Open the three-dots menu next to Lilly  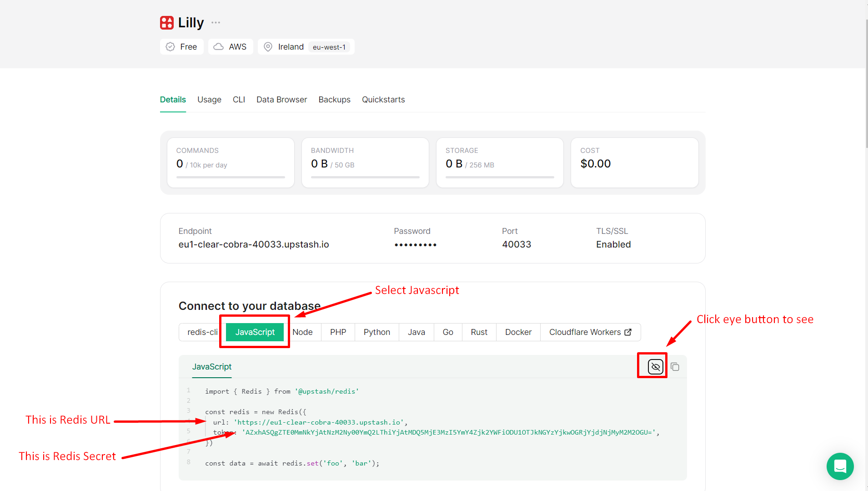pos(216,22)
